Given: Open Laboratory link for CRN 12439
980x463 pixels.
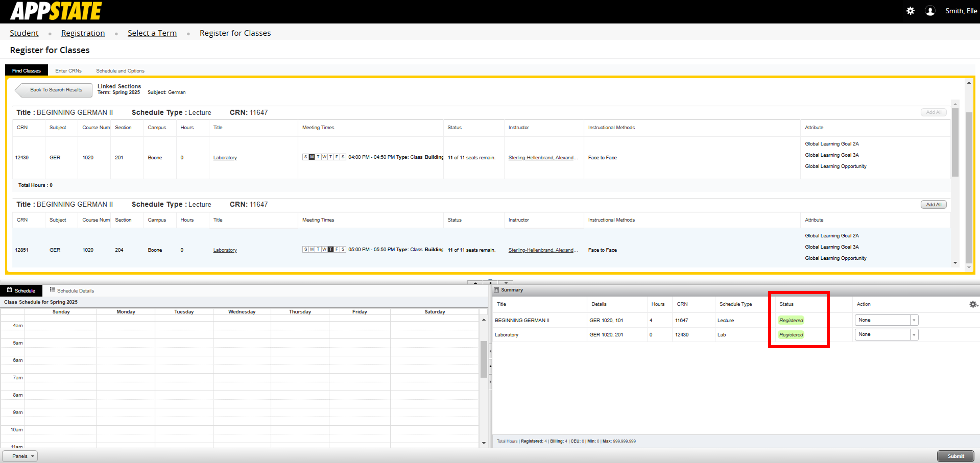Looking at the screenshot, I should coord(225,157).
